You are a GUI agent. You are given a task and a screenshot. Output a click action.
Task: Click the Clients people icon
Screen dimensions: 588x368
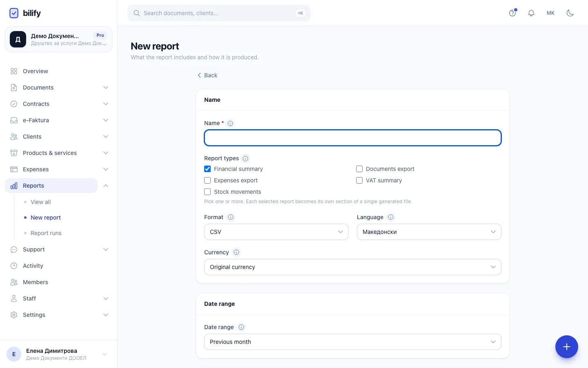(x=14, y=137)
